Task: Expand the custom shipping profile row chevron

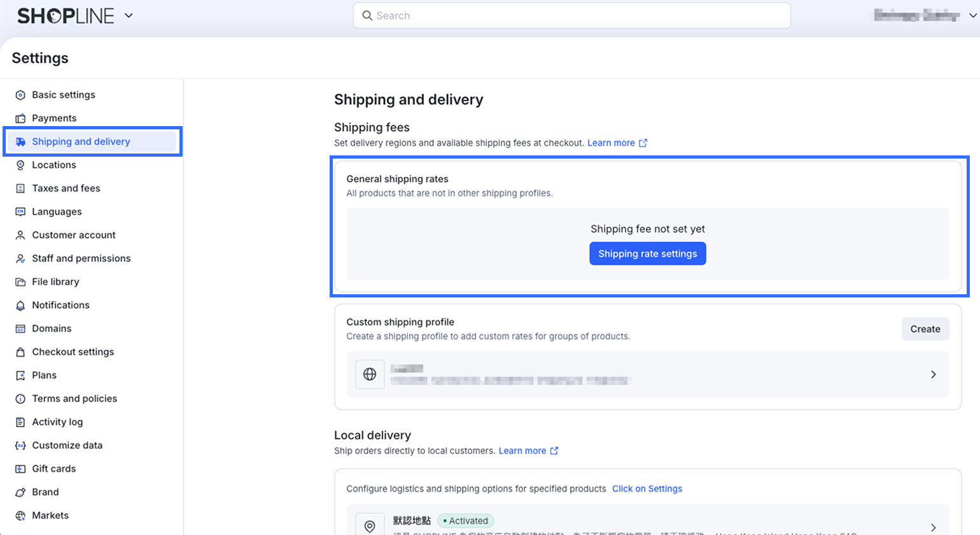Action: tap(933, 374)
